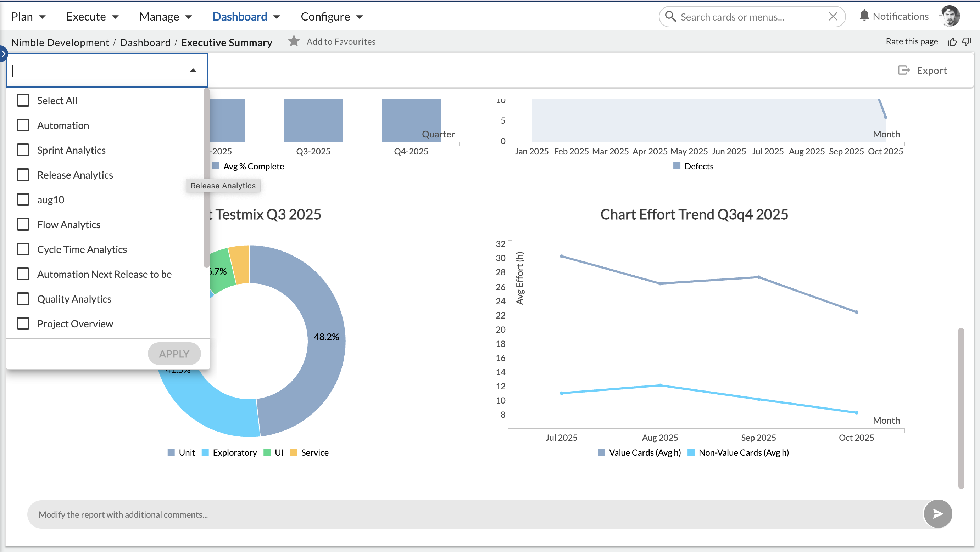980x552 pixels.
Task: Toggle the Value Cards legend swatch
Action: 601,452
